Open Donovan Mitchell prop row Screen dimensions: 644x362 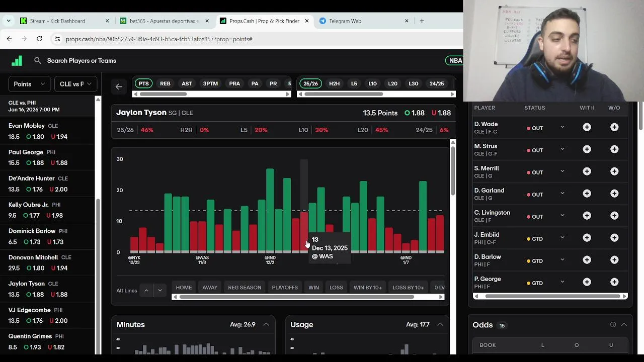[x=47, y=262]
